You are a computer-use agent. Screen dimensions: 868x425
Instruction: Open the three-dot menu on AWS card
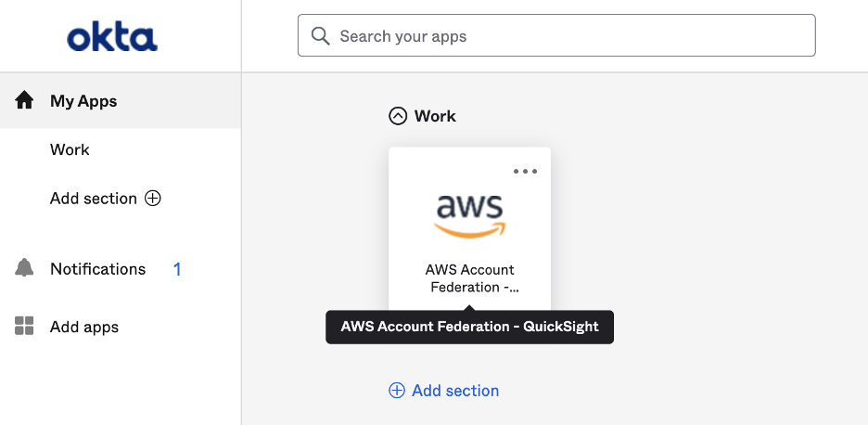[525, 172]
